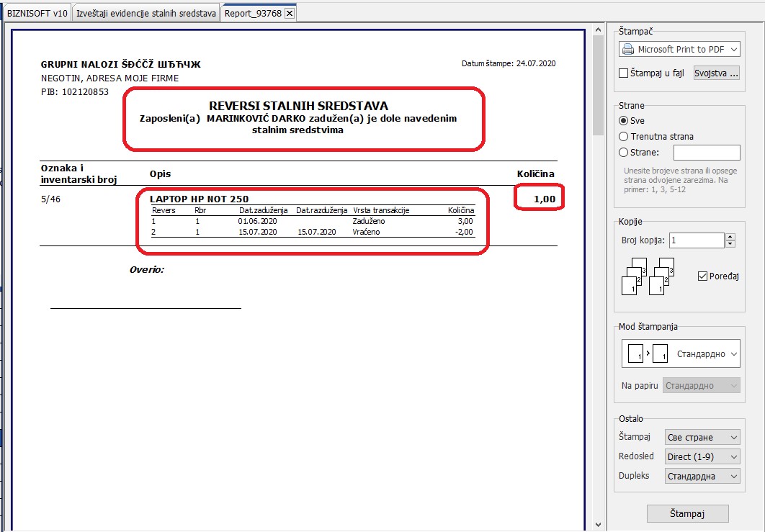Click NEGOTIN, ADRESA MOJE FIRME text

109,78
